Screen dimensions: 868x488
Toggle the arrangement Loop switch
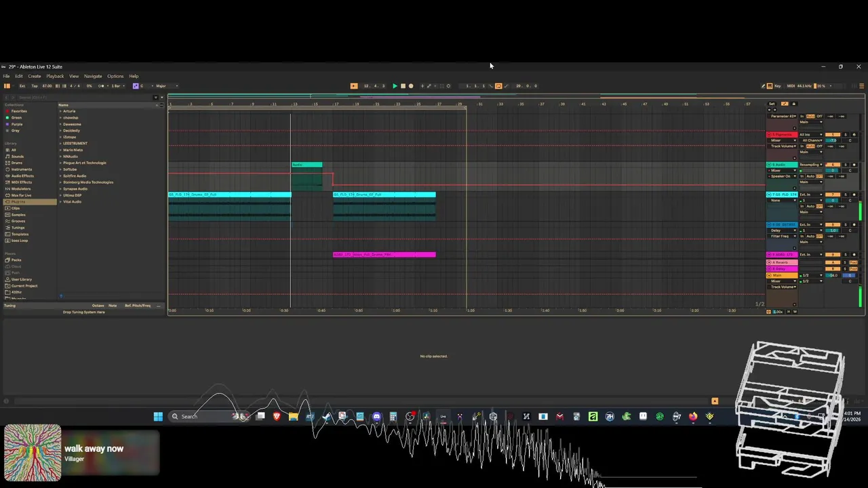[498, 86]
